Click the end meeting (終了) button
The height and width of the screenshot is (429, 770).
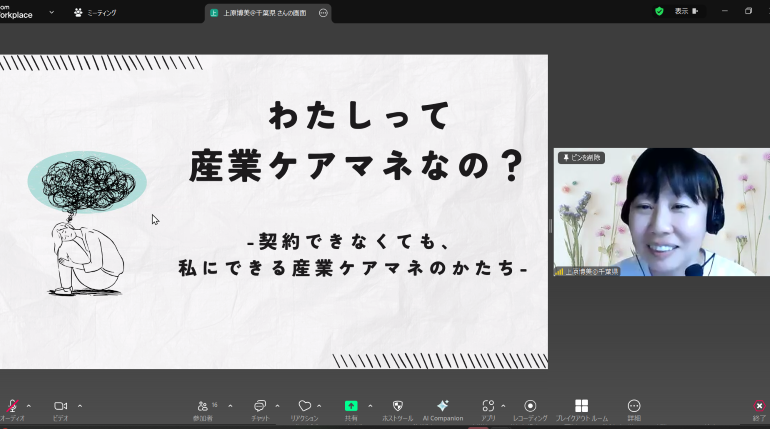pyautogui.click(x=759, y=406)
